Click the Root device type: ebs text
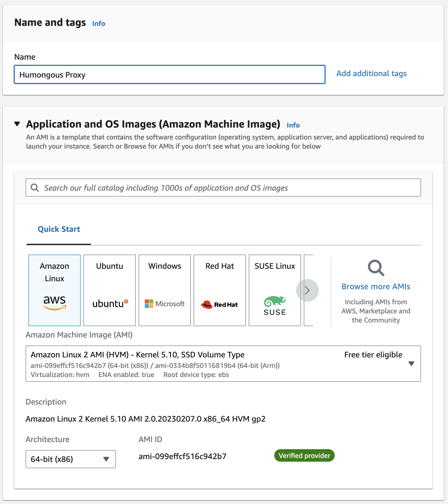Viewport: 448px width, 504px height. tap(196, 374)
